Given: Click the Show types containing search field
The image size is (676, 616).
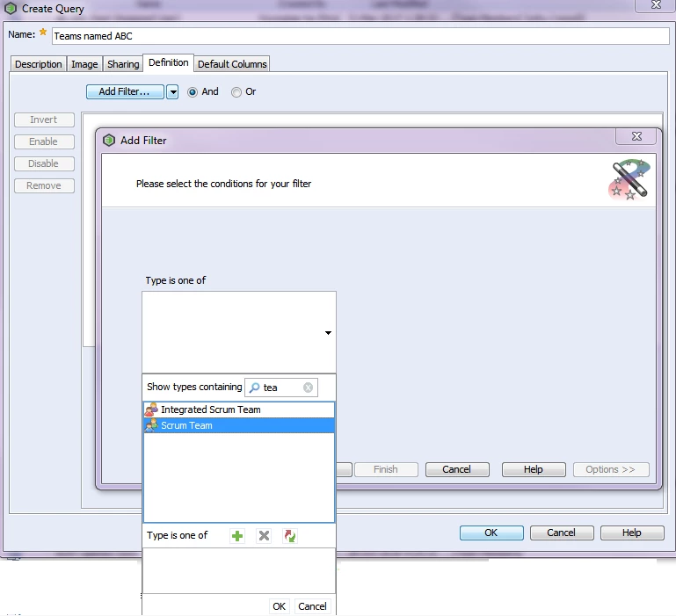Looking at the screenshot, I should point(281,388).
